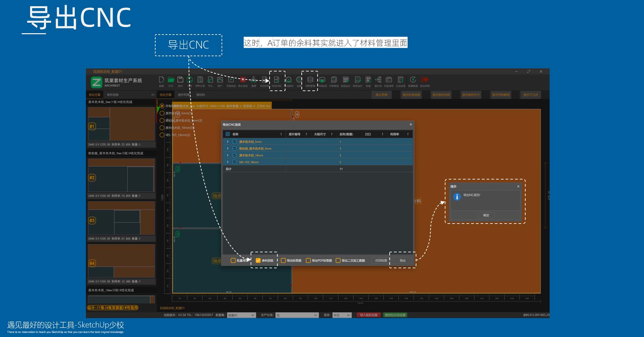Click the 保存 floppy disk icon
This screenshot has height=337, width=644.
[180, 80]
